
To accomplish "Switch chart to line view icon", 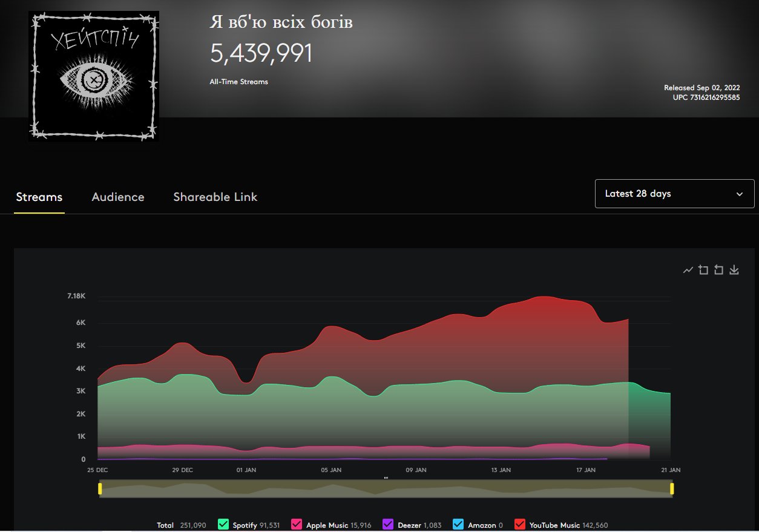I will tap(688, 270).
